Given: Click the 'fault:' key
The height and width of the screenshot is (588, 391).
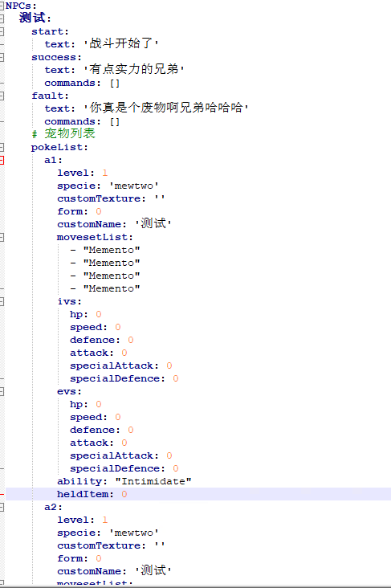Looking at the screenshot, I should coord(50,96).
